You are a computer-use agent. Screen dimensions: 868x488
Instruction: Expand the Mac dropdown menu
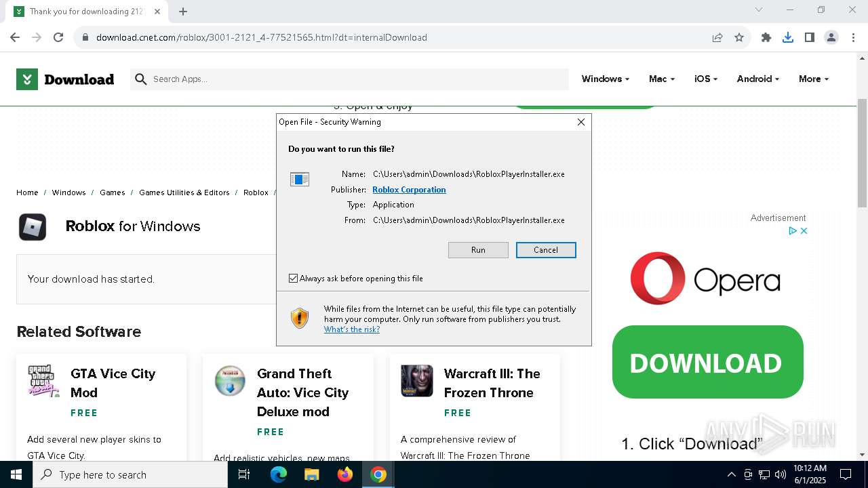tap(662, 79)
